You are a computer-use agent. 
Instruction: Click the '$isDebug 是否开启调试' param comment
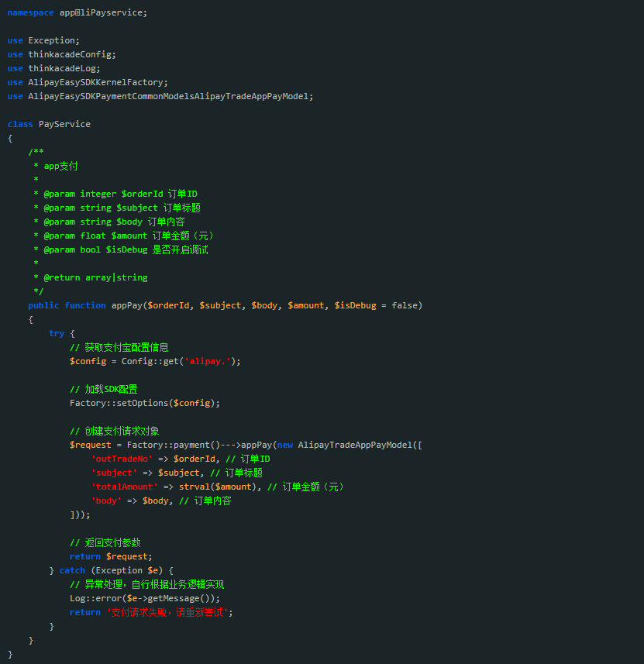(x=157, y=249)
